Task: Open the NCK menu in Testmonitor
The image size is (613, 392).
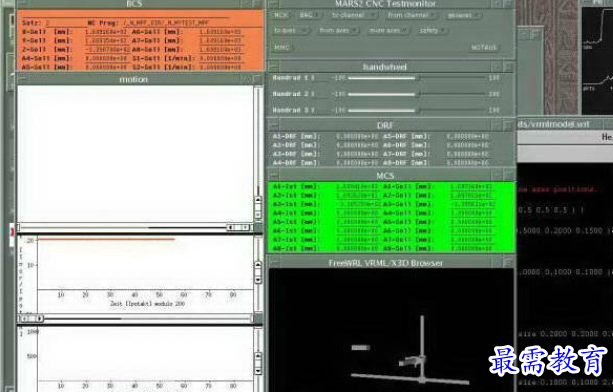Action: [281, 15]
